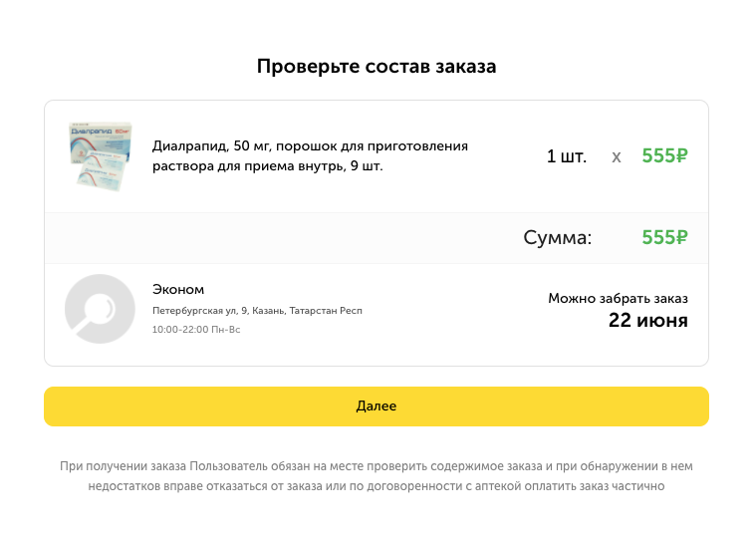This screenshot has height=539, width=756.
Task: Select the Диалрапид 50 мг product title
Action: point(310,155)
